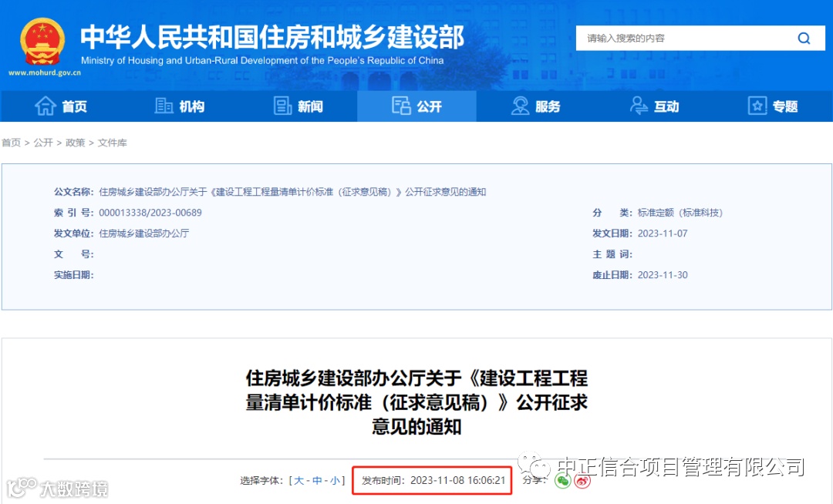The height and width of the screenshot is (504, 833).
Task: Click the national emblem logo
Action: click(x=42, y=42)
